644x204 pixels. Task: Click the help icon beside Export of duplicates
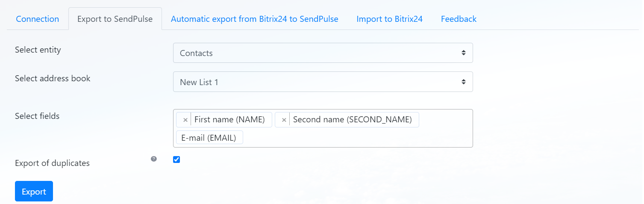tap(154, 159)
